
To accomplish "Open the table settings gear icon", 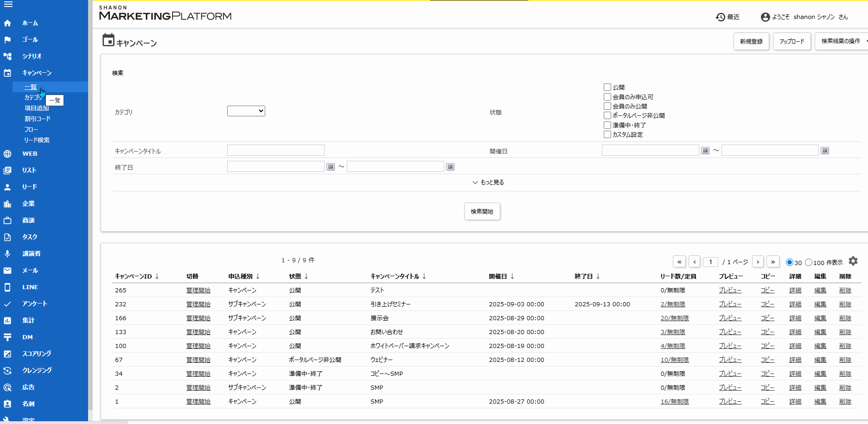I will [853, 261].
